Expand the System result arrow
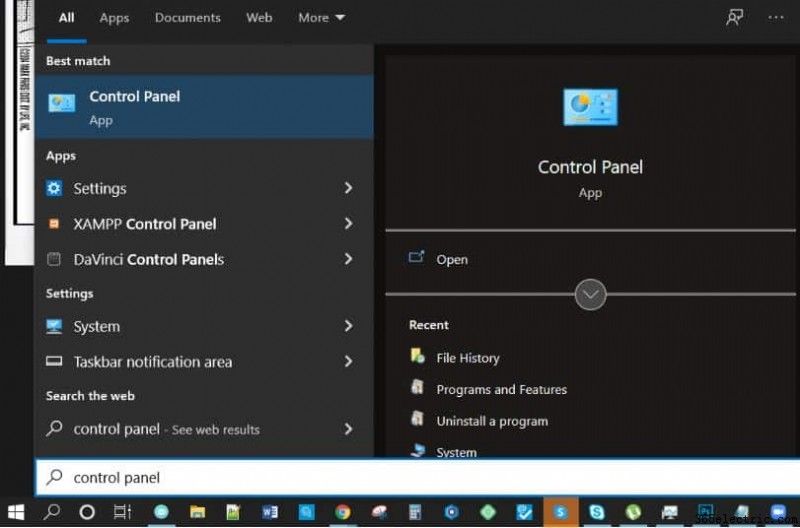This screenshot has height=528, width=800. (348, 326)
